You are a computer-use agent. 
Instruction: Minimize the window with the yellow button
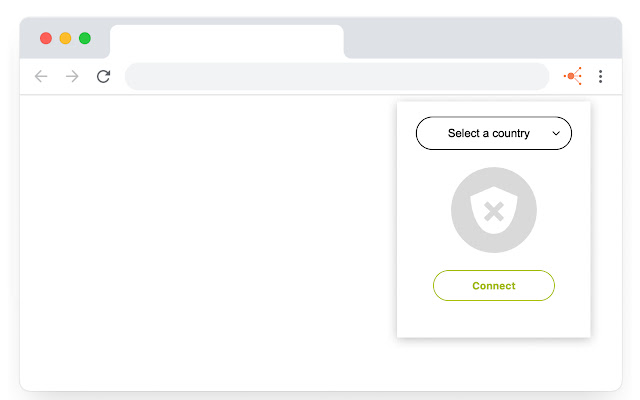(65, 38)
